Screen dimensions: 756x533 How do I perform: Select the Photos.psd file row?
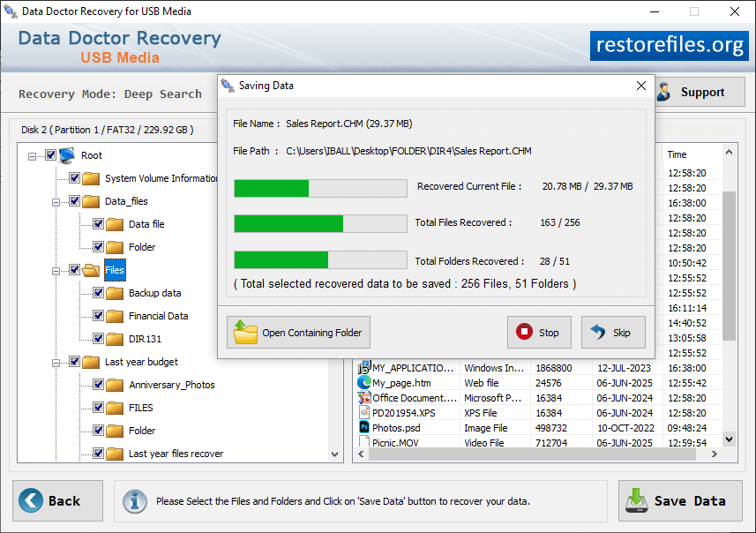pyautogui.click(x=539, y=427)
